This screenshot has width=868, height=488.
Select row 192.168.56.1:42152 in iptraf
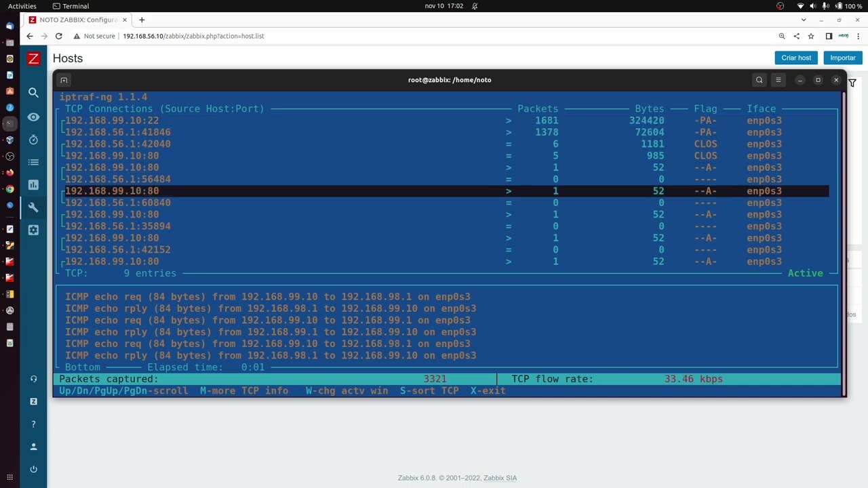[447, 249]
